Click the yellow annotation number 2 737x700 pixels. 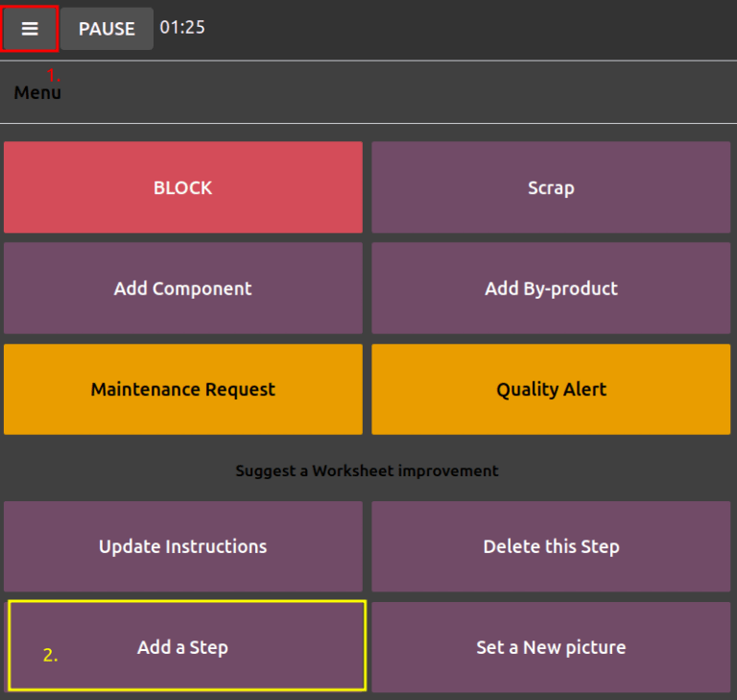pyautogui.click(x=50, y=656)
